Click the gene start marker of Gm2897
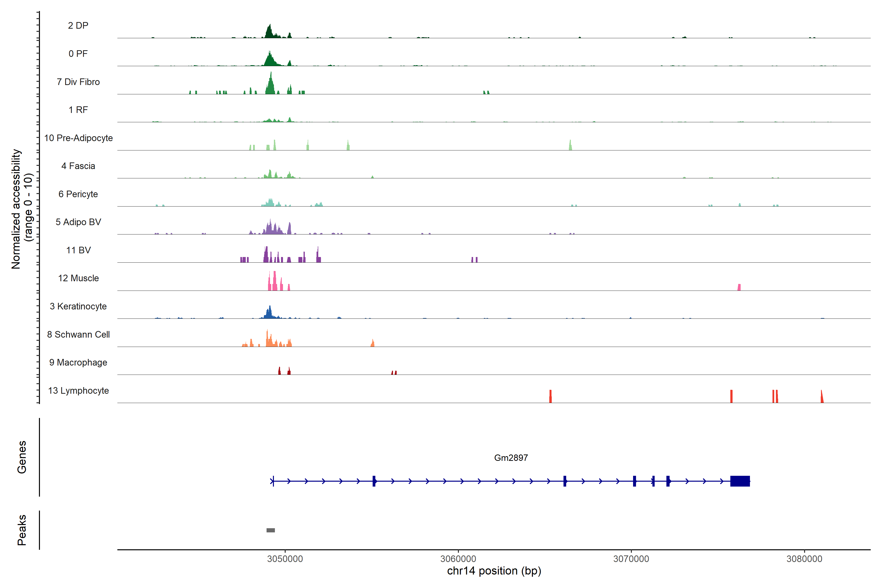 tap(273, 481)
